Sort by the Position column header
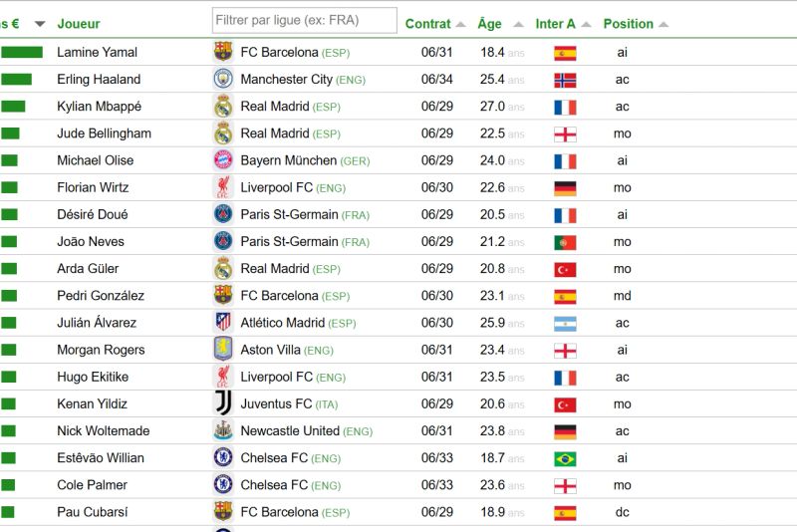The image size is (797, 532). click(628, 24)
